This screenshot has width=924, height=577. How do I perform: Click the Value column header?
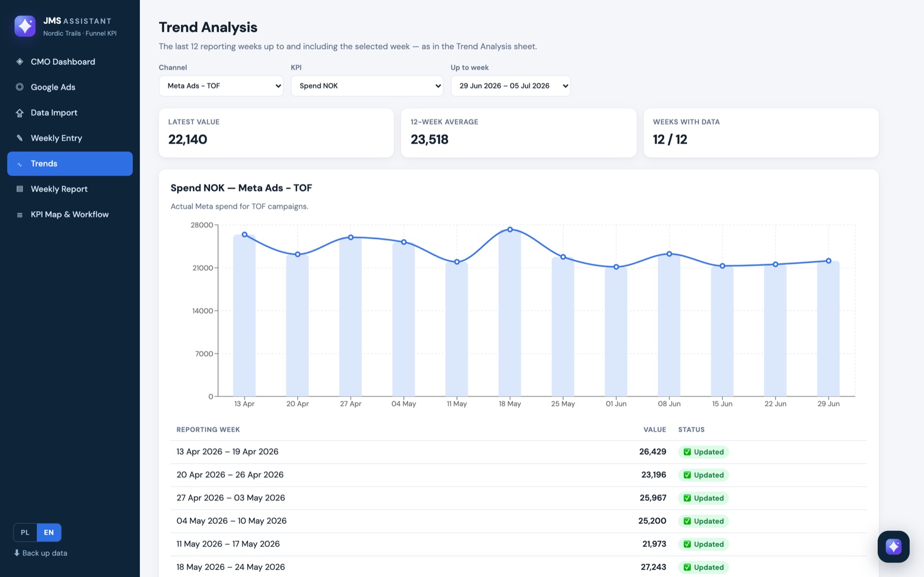click(x=654, y=429)
